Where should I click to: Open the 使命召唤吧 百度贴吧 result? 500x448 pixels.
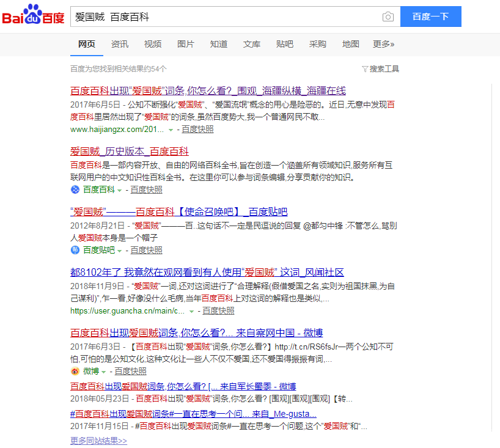pyautogui.click(x=179, y=211)
